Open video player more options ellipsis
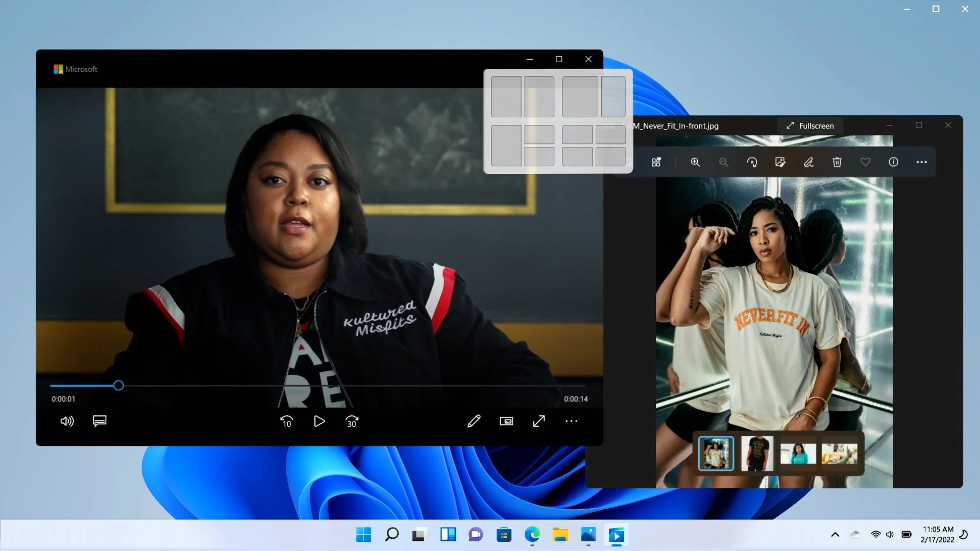Screen dimensions: 980x551 [x=571, y=421]
